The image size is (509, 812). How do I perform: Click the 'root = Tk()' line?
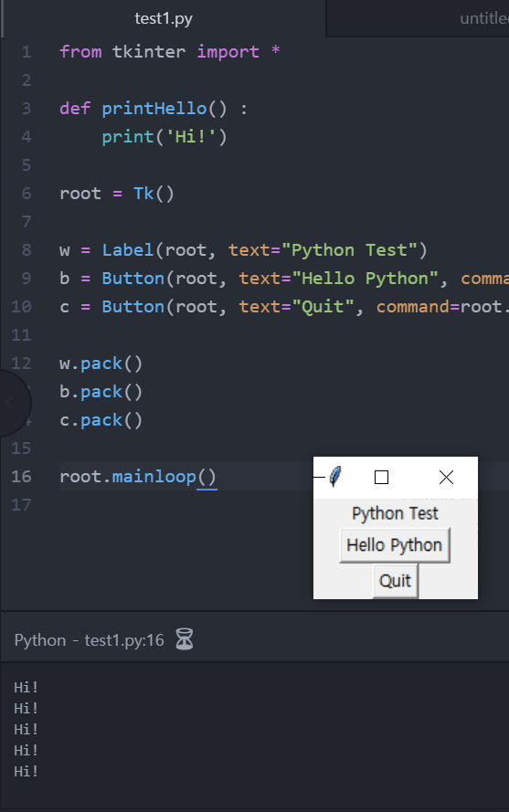117,194
